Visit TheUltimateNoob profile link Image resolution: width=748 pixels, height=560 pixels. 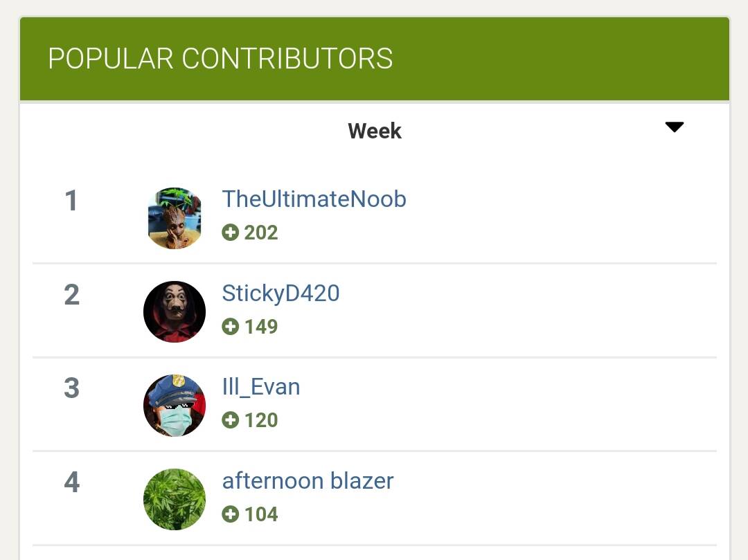pyautogui.click(x=314, y=199)
